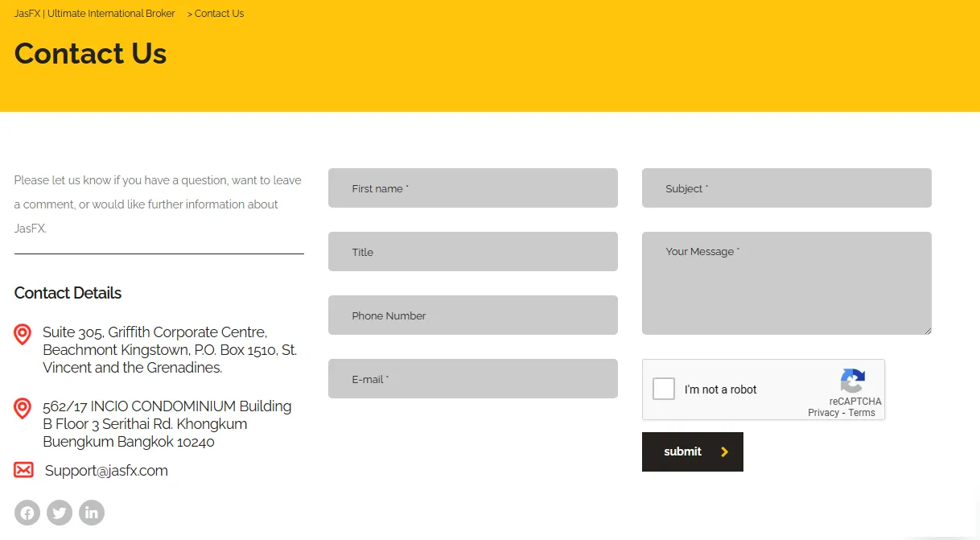Click the envelope icon beside Support email
Image resolution: width=980 pixels, height=540 pixels.
[24, 470]
